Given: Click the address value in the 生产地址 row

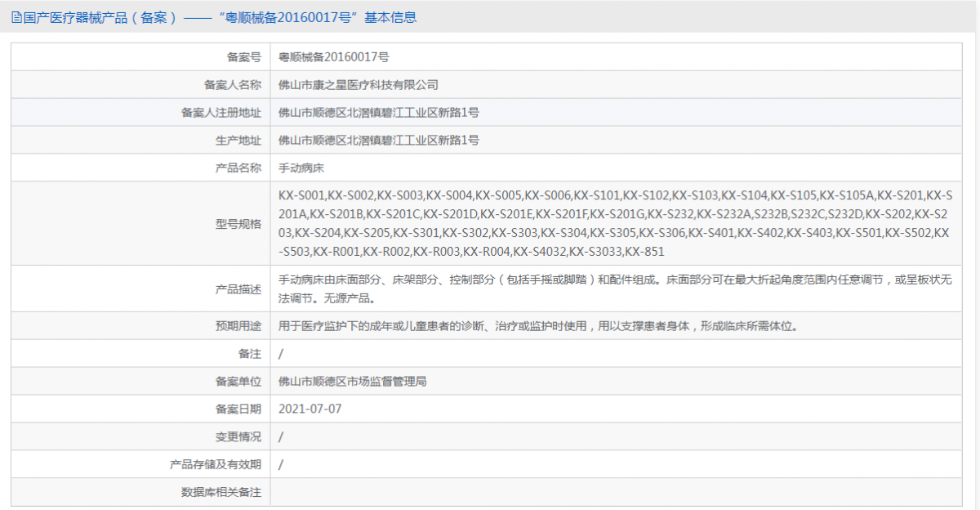Looking at the screenshot, I should 379,140.
